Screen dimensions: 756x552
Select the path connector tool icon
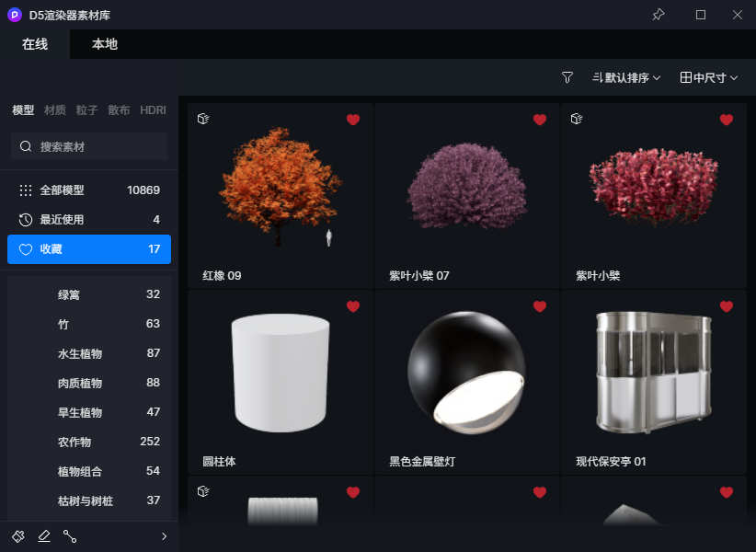[x=70, y=536]
